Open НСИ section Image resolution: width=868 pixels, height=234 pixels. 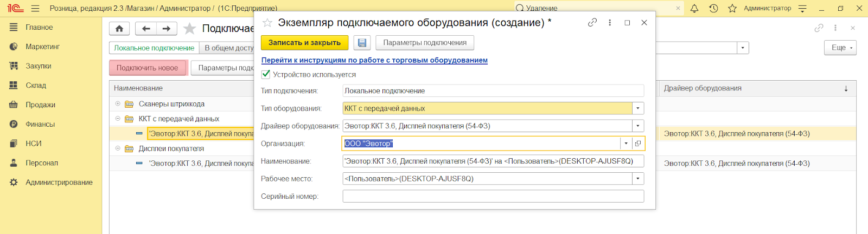point(34,144)
